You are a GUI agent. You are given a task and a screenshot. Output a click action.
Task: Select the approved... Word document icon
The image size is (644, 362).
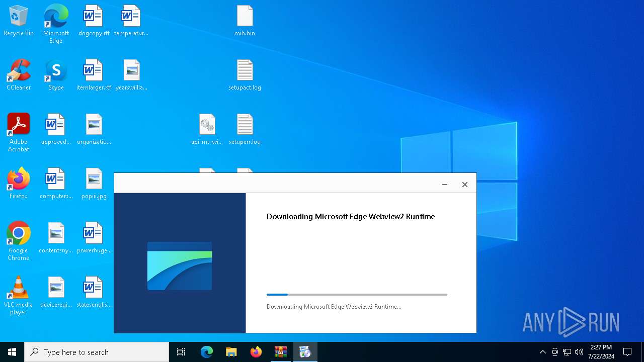pos(56,130)
